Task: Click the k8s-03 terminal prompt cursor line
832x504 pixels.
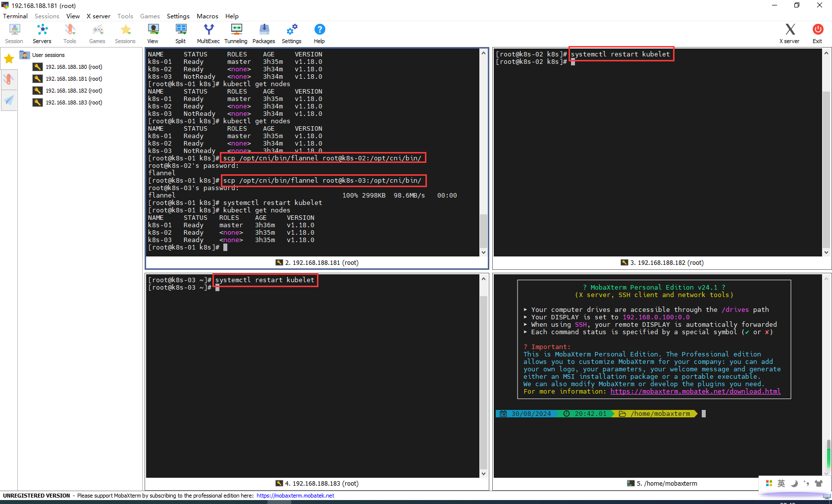Action: (x=184, y=288)
